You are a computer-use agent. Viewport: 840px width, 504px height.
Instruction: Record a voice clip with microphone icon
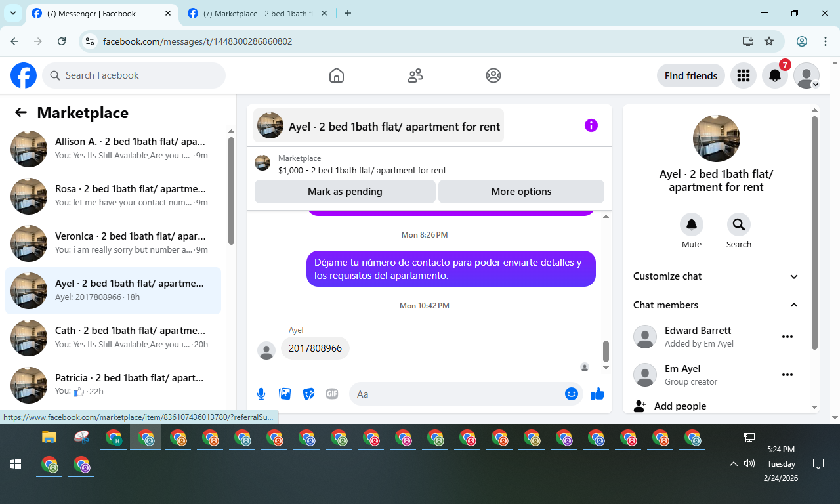[x=261, y=394]
